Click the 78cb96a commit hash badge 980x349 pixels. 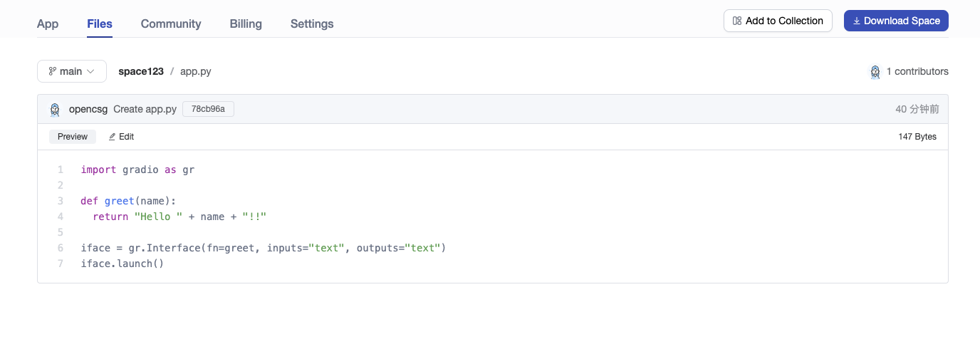click(208, 109)
